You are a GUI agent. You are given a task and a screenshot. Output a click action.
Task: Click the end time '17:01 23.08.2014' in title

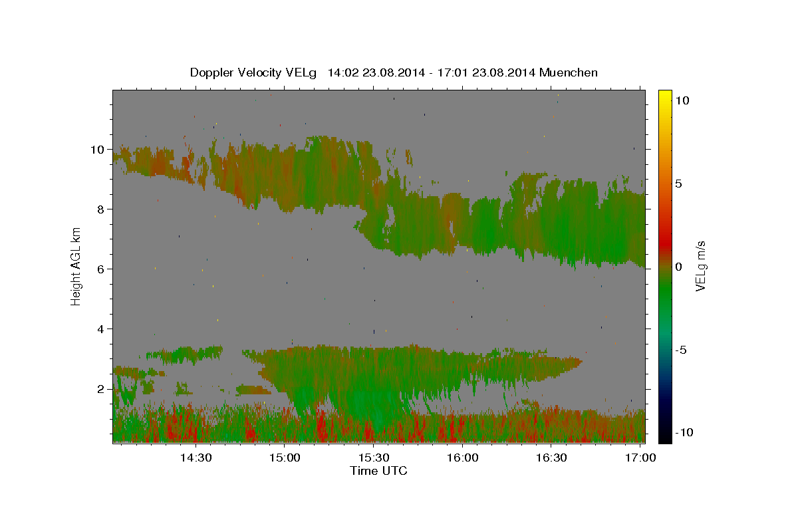486,72
